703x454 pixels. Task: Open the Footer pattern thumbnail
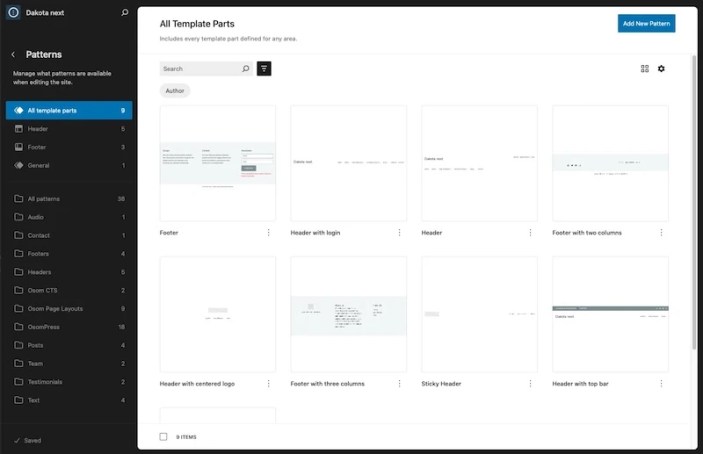pyautogui.click(x=218, y=163)
